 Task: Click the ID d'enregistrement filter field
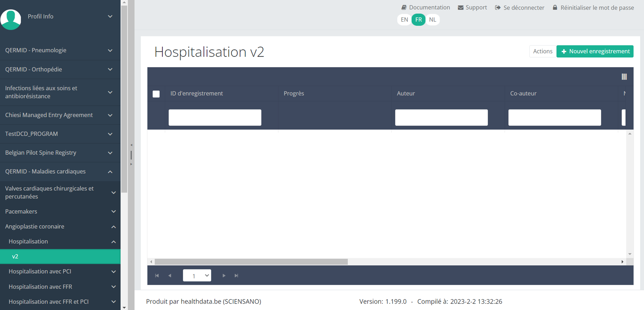(x=215, y=117)
